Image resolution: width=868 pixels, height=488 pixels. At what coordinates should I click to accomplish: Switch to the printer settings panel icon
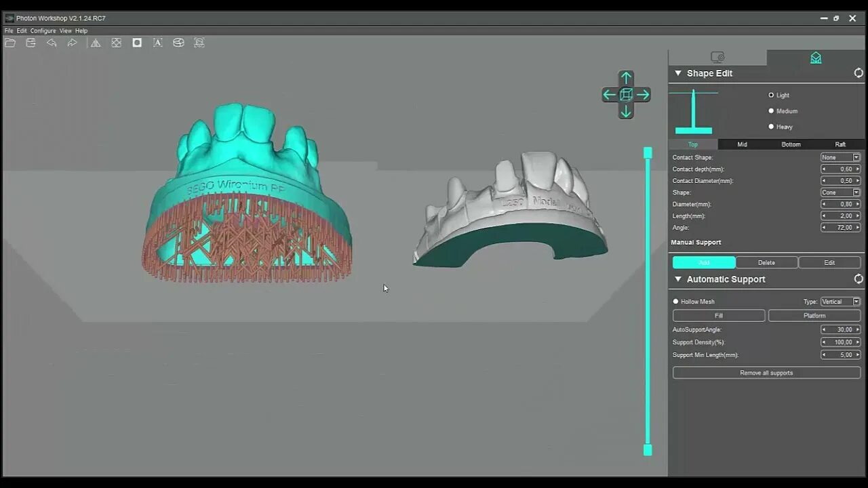click(x=717, y=58)
